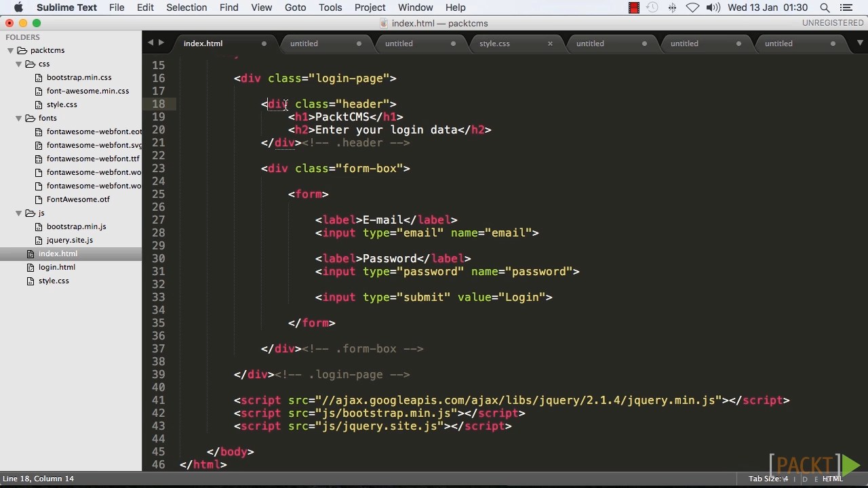868x488 pixels.
Task: Open the Selection menu
Action: (x=186, y=7)
